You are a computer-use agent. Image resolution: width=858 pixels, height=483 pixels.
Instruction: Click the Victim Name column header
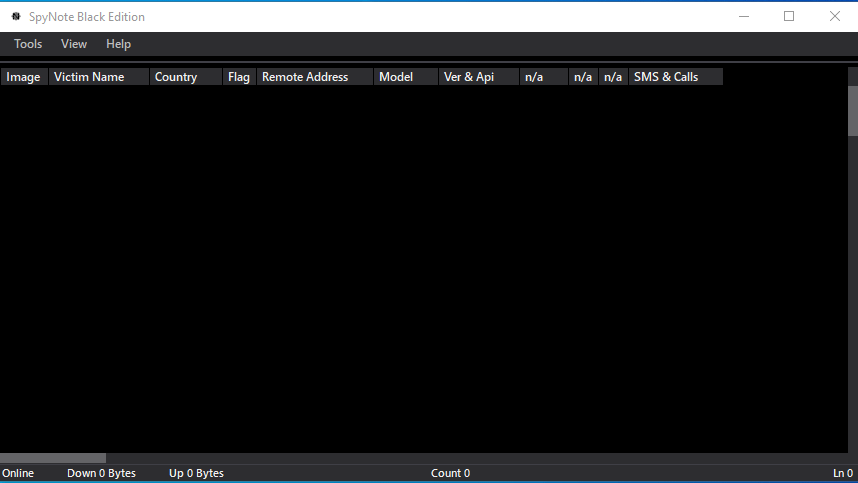98,77
